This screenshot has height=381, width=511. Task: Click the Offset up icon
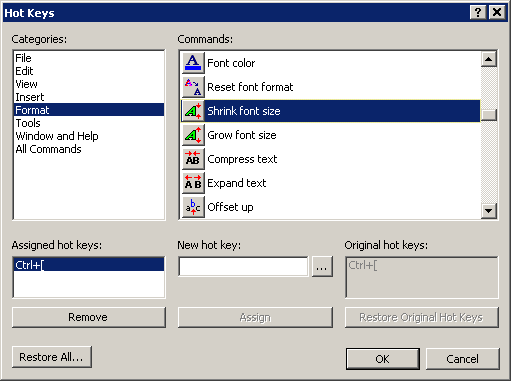pyautogui.click(x=193, y=207)
